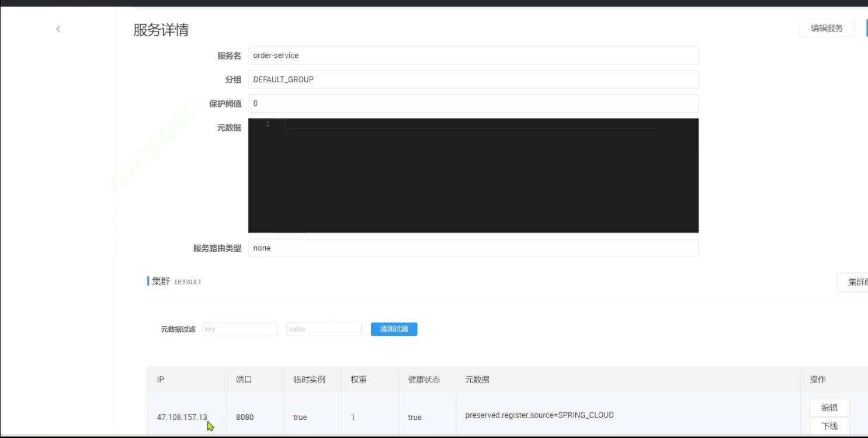Click the 编辑服务 button
Screen dimensions: 868x438
click(x=827, y=28)
